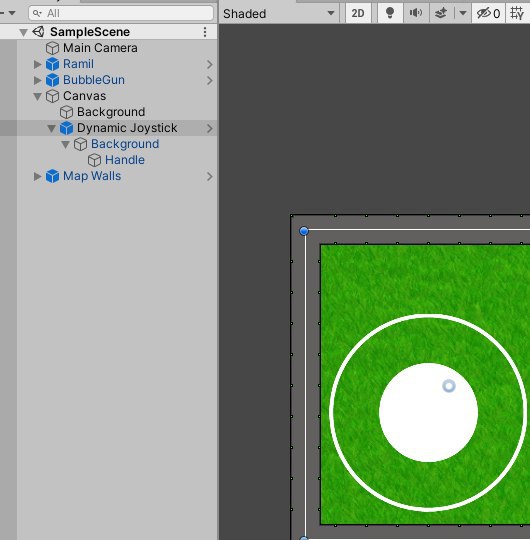Click the blue rect corner handle in scene
Viewport: 530px width, 540px height.
coord(304,231)
